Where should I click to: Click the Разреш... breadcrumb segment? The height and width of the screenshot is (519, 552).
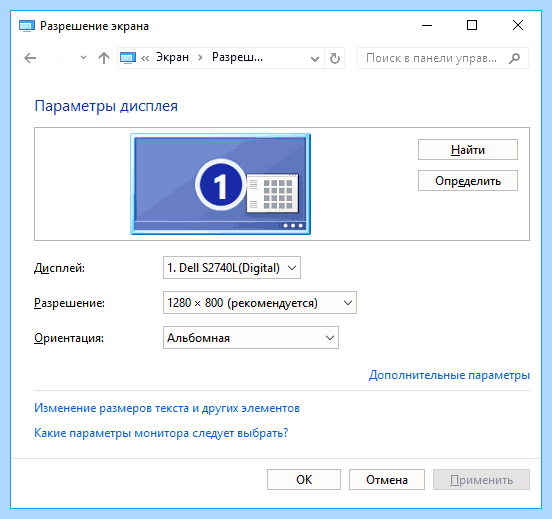pos(237,57)
